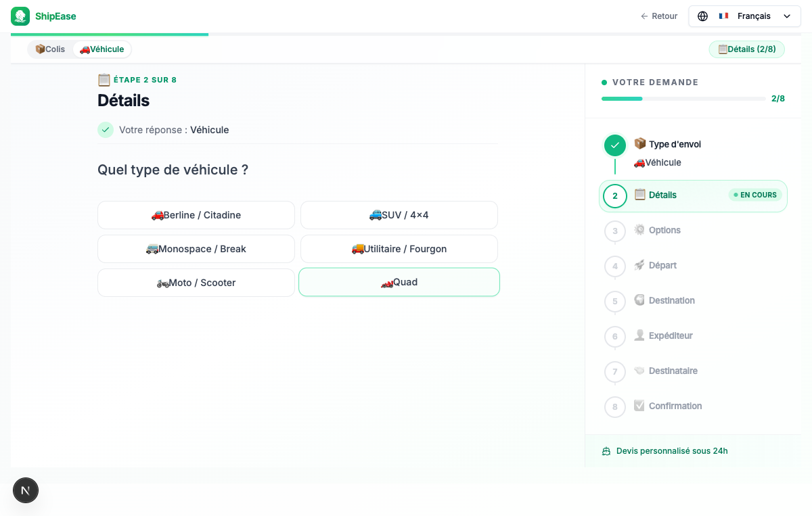The width and height of the screenshot is (812, 516).
Task: Click the Détails (2/8) badge
Action: click(746, 49)
